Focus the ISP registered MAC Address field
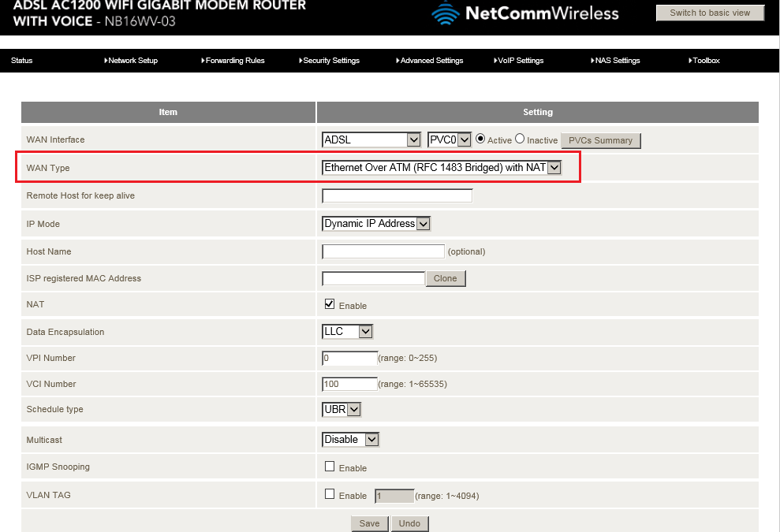The image size is (780, 532). coord(374,278)
